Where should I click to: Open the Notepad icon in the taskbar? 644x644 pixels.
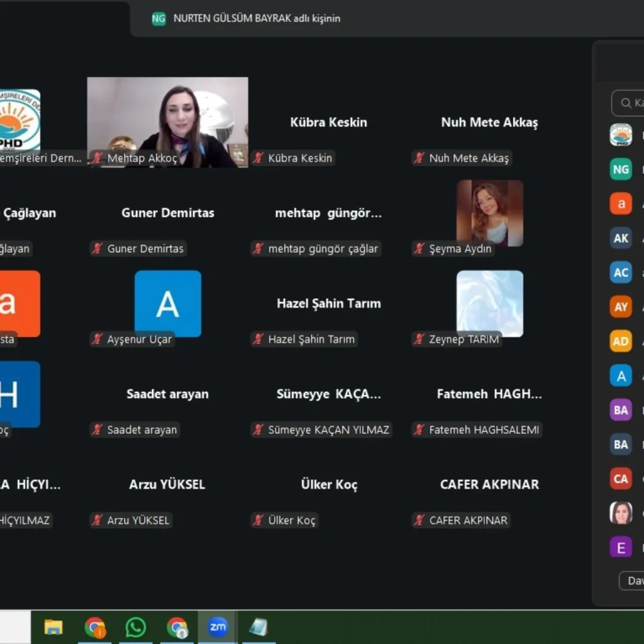pyautogui.click(x=258, y=627)
